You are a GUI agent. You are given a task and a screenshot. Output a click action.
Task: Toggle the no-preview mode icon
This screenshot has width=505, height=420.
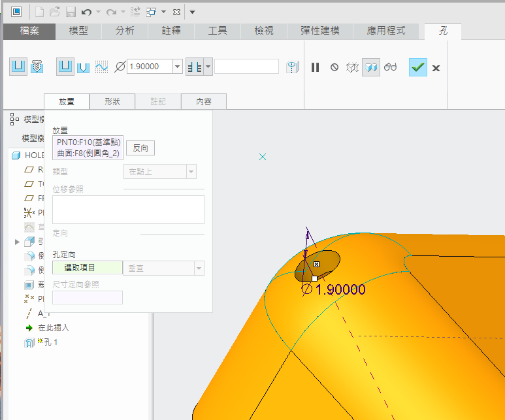334,67
